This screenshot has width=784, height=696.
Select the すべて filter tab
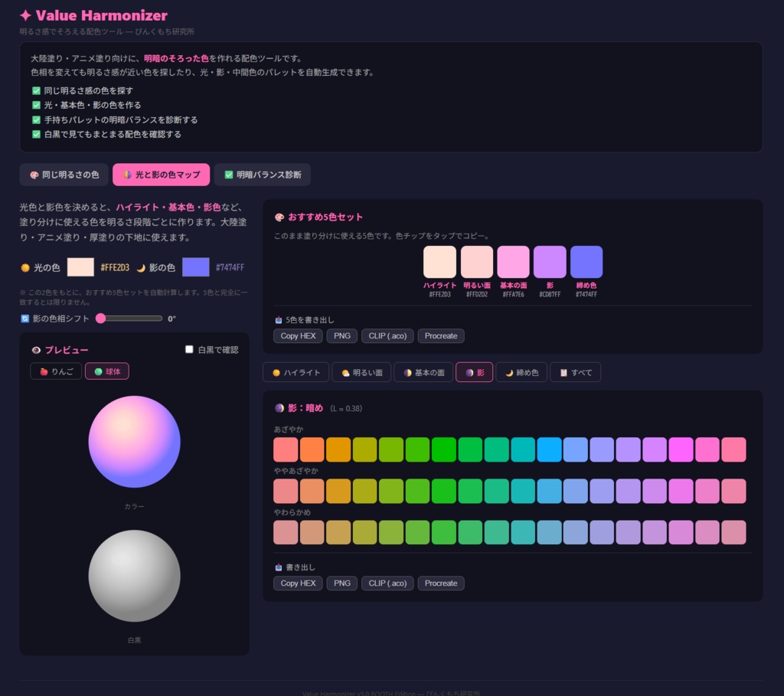pos(576,372)
